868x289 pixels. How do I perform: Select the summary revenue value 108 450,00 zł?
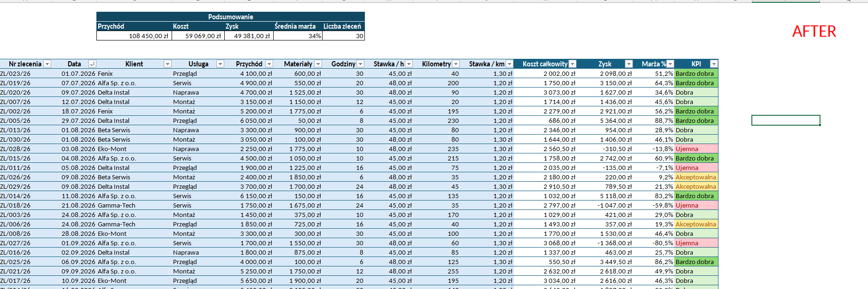134,36
